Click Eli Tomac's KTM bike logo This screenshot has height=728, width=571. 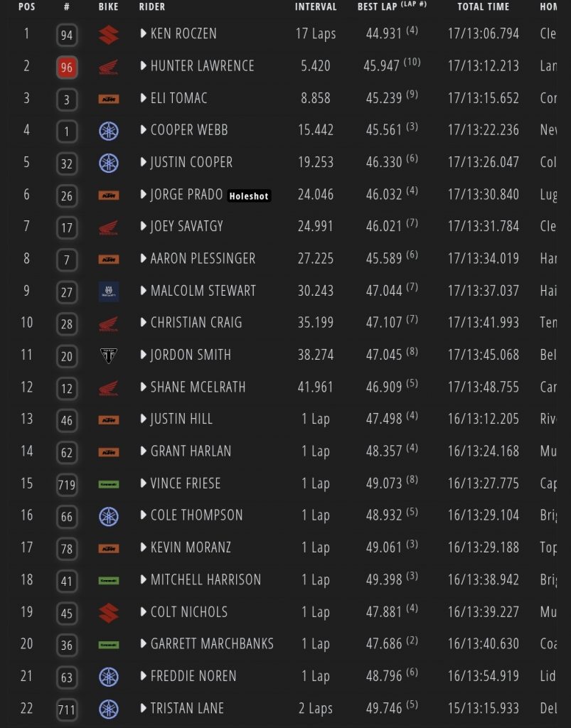(109, 99)
